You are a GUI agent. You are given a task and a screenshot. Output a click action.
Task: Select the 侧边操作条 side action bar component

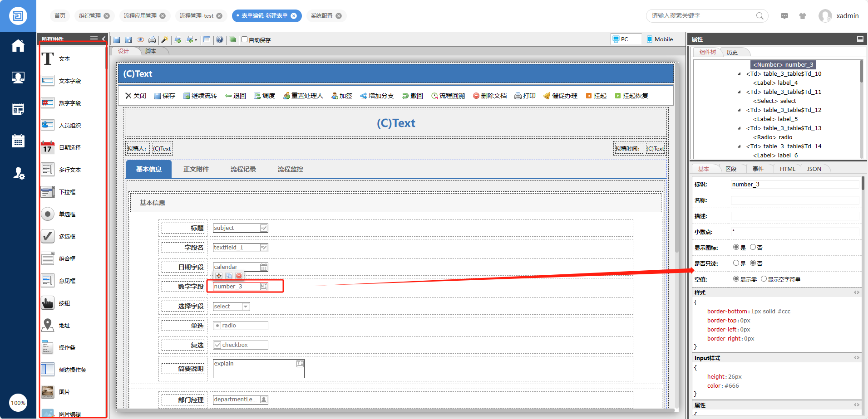pyautogui.click(x=48, y=370)
